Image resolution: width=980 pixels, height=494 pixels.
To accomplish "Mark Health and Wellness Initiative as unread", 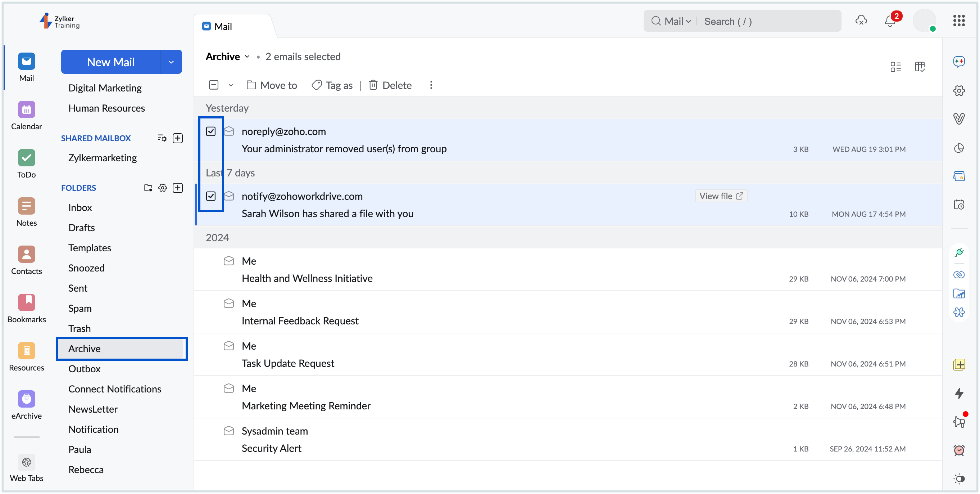I will click(x=229, y=261).
